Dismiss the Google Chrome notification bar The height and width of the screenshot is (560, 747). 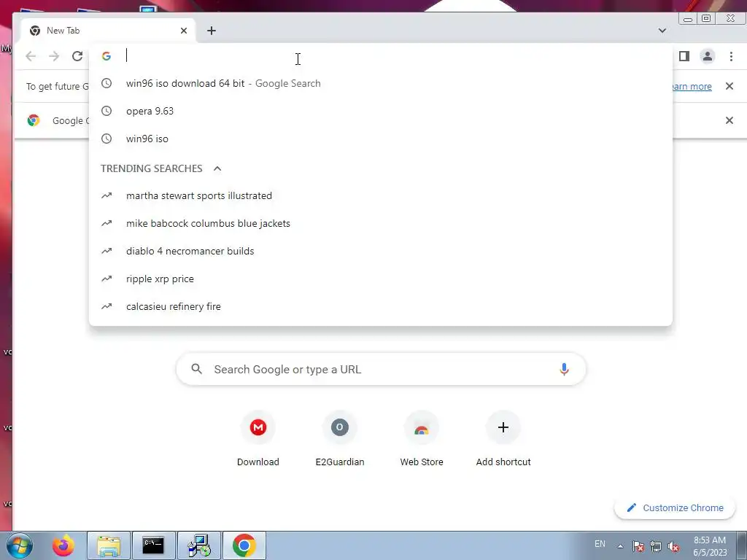[x=729, y=120]
